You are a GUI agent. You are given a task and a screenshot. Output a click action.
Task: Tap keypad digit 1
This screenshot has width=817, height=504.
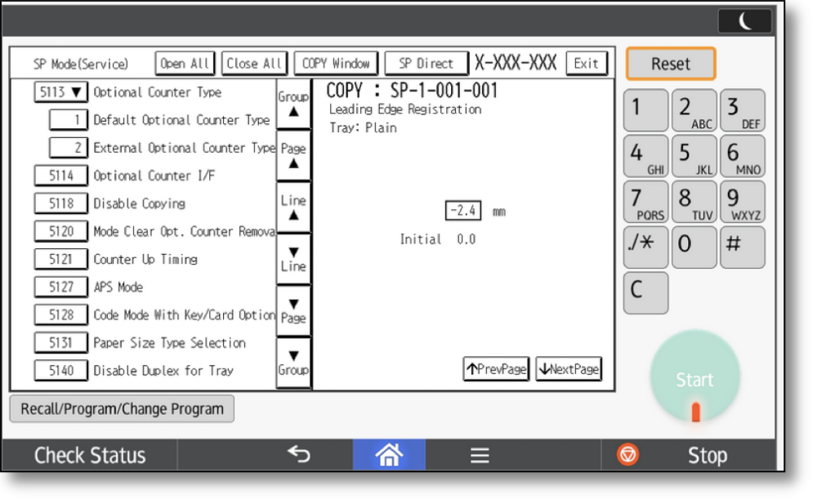click(x=645, y=110)
